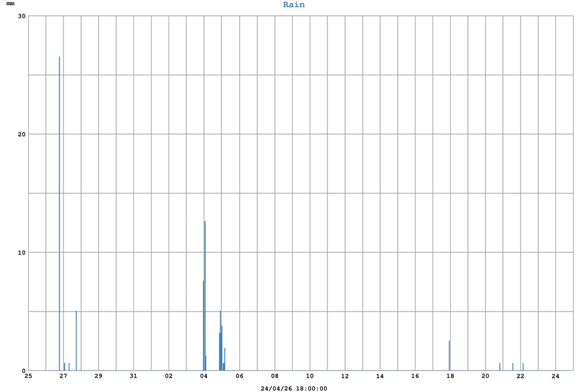Click the 08 date label on the x-axis

(x=274, y=376)
